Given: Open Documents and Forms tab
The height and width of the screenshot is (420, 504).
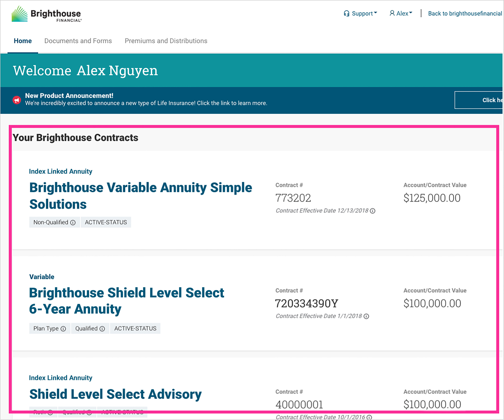Looking at the screenshot, I should (78, 41).
